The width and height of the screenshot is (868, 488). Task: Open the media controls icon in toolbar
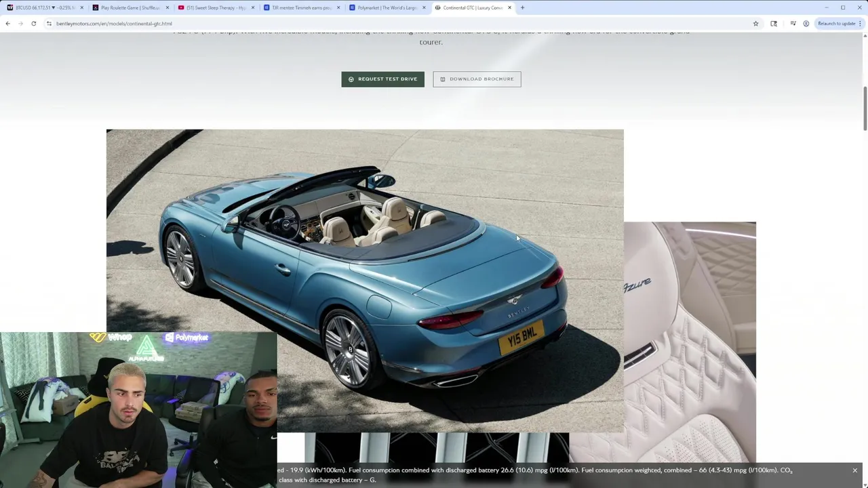(x=793, y=23)
